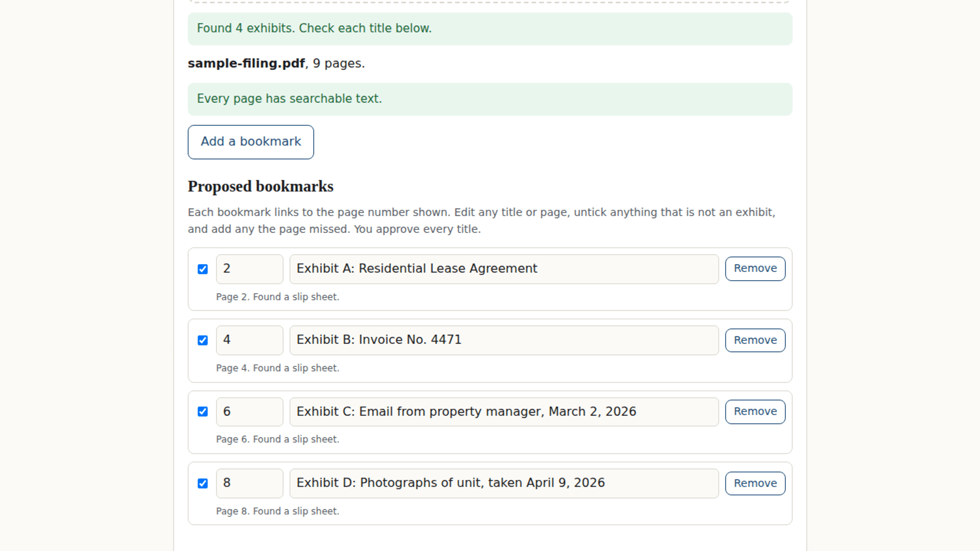Edit the page number field for Exhibit C
Viewport: 980px width, 551px height.
250,412
